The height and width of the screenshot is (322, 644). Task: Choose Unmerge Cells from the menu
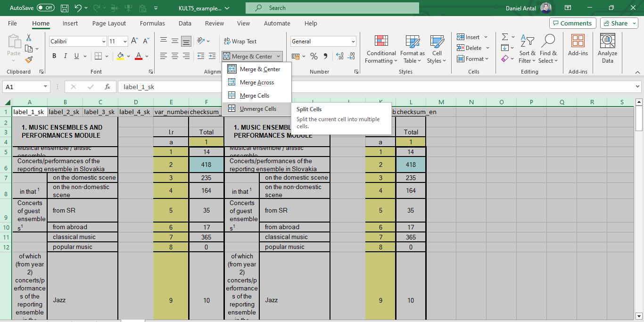pos(257,109)
